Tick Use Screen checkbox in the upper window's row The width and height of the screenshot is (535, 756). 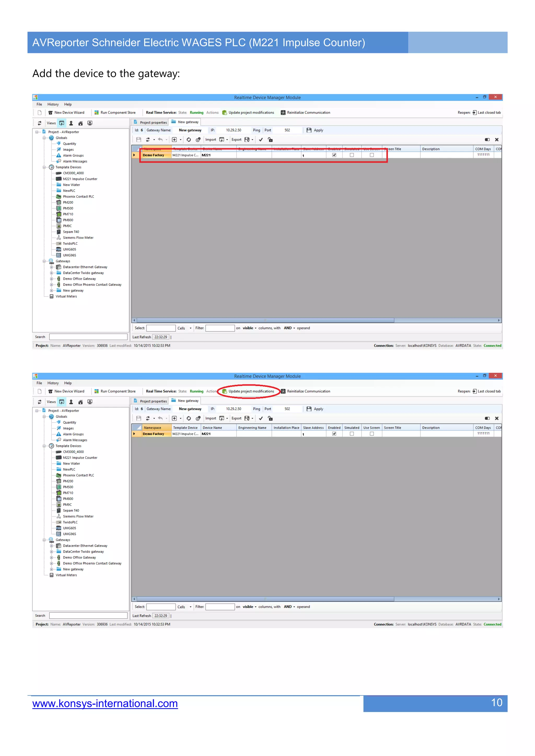click(372, 155)
